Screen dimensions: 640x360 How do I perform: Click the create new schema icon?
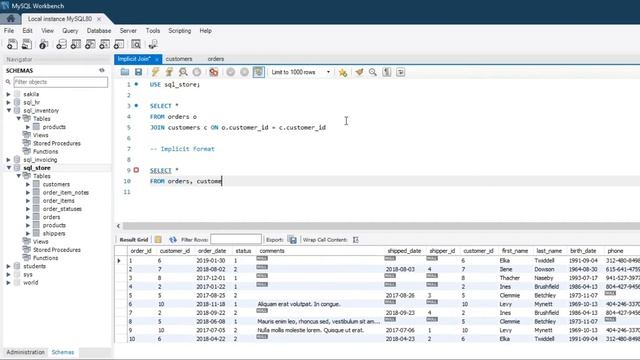point(61,44)
